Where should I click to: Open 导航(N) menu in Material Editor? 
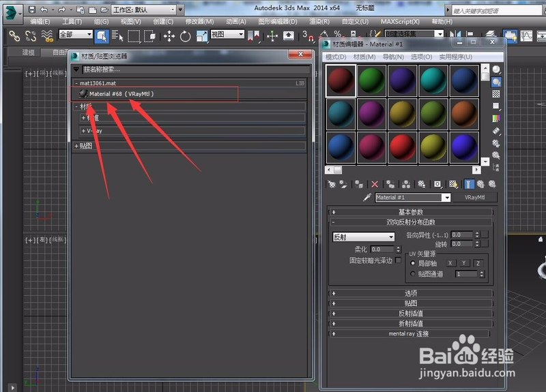tap(393, 57)
